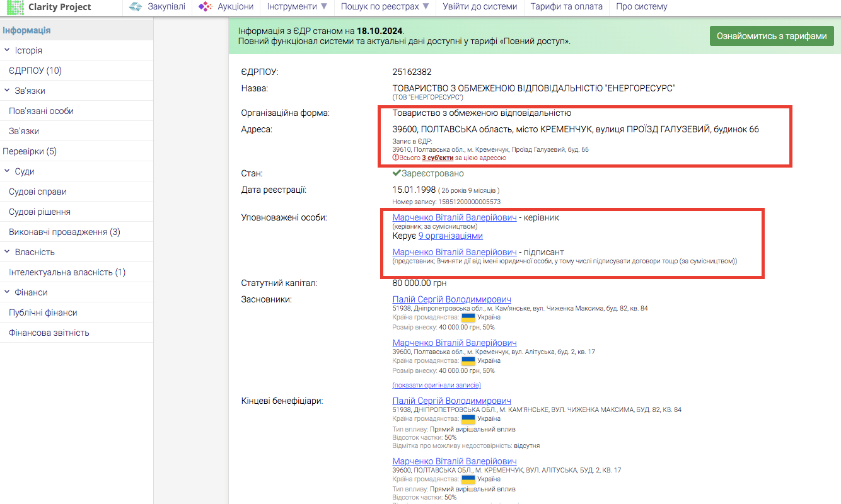The image size is (841, 504).
Task: Click Ukraine flag under first beneficiary
Action: pos(468,419)
